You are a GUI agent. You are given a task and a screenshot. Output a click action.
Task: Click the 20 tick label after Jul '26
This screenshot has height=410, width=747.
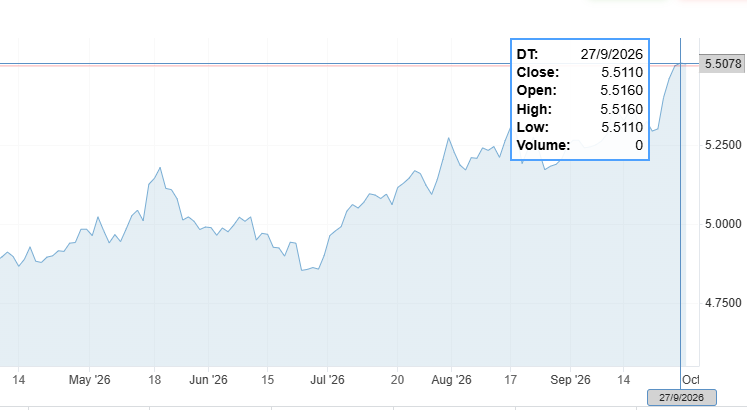pyautogui.click(x=397, y=380)
